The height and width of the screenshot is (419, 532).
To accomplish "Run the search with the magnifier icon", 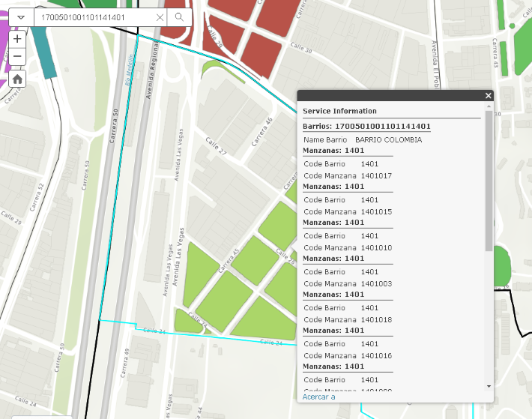I will [x=180, y=17].
